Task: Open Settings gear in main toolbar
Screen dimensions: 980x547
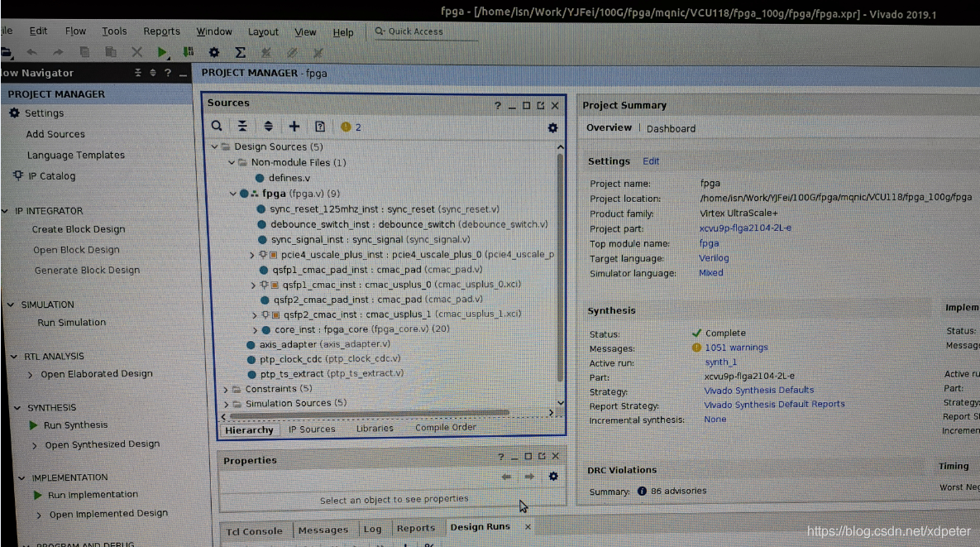Action: click(213, 52)
